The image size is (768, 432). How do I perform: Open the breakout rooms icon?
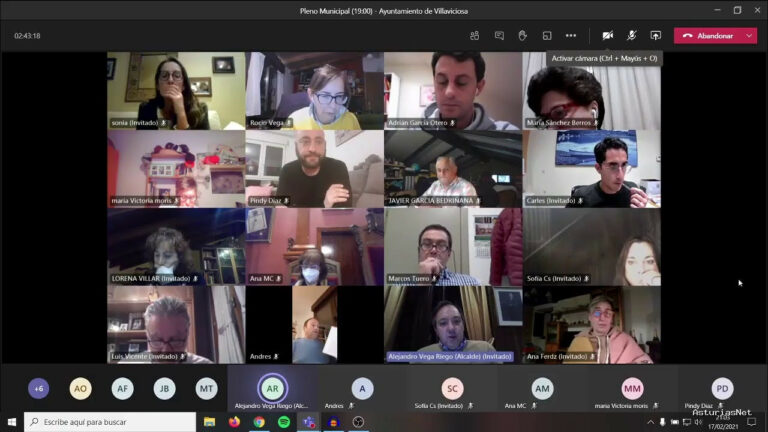pyautogui.click(x=547, y=36)
